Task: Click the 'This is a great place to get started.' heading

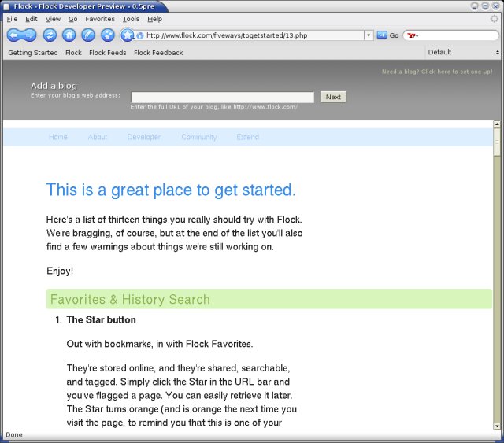Action: [171, 190]
